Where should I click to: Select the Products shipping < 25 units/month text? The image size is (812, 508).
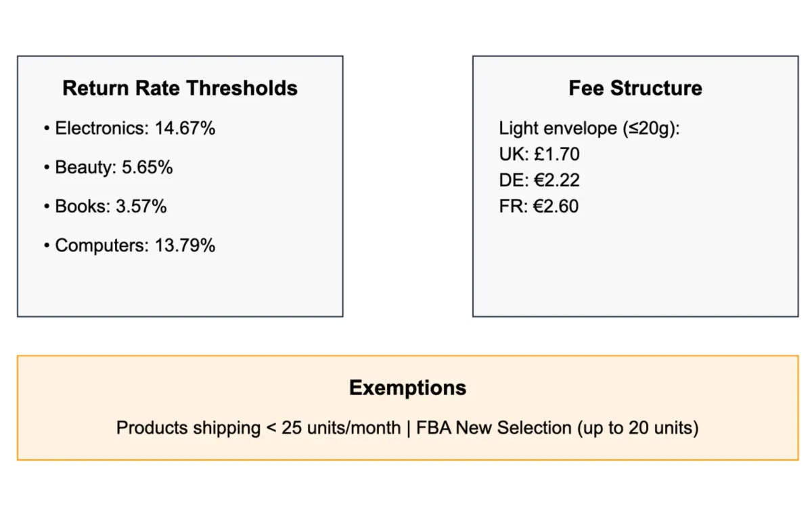tap(258, 428)
